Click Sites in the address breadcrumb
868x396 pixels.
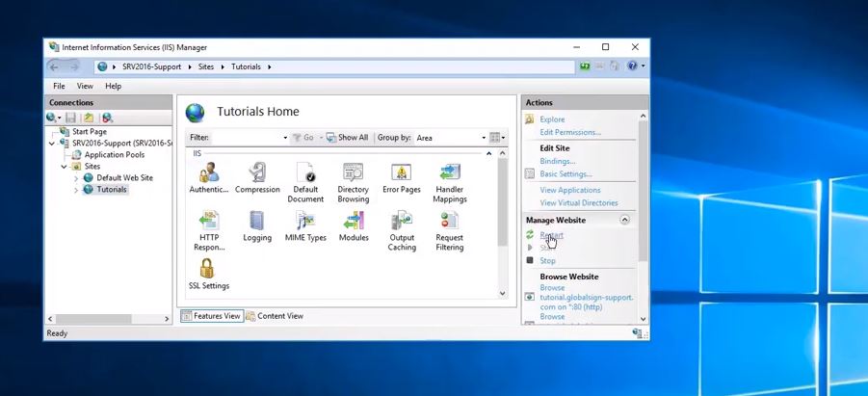pyautogui.click(x=206, y=66)
